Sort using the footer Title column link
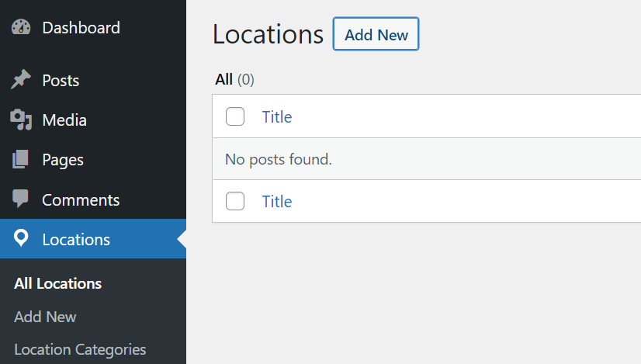Screen dimensions: 641x364 [277, 201]
